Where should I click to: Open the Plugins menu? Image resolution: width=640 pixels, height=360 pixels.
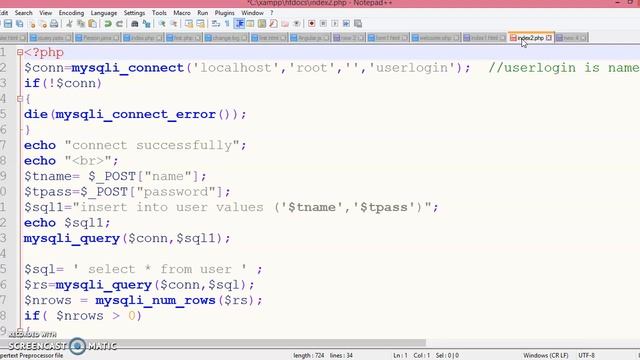(x=224, y=13)
